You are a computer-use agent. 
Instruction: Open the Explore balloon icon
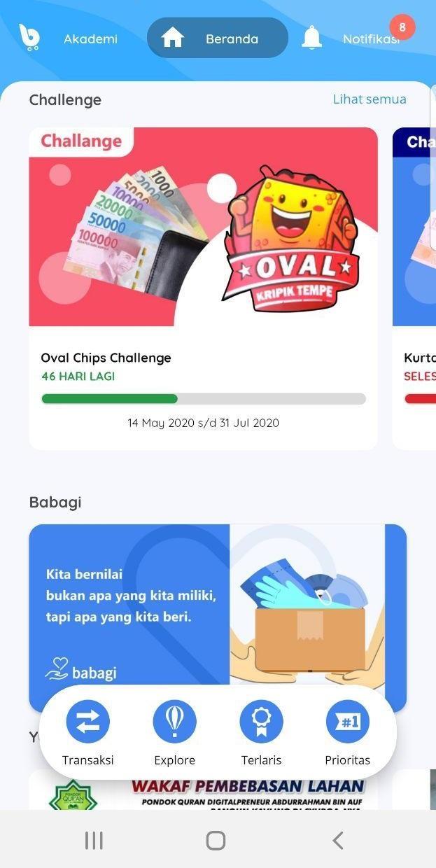point(175,722)
